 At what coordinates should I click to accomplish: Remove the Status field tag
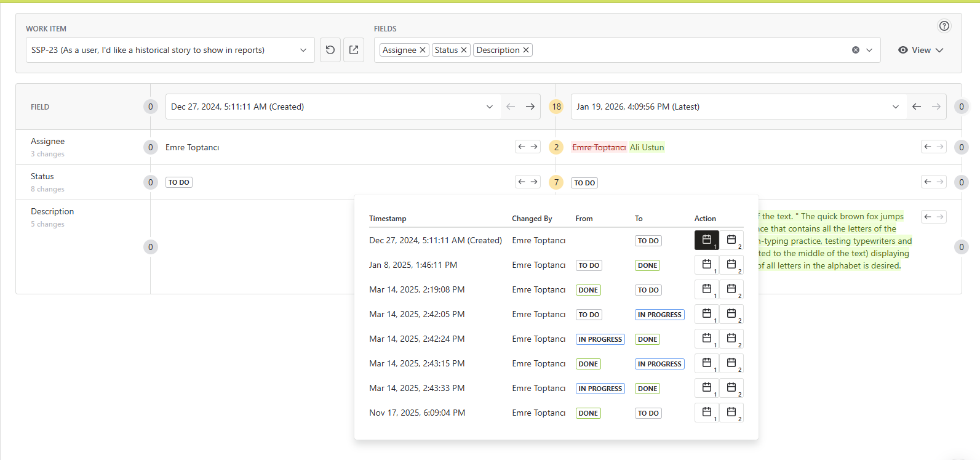tap(464, 50)
